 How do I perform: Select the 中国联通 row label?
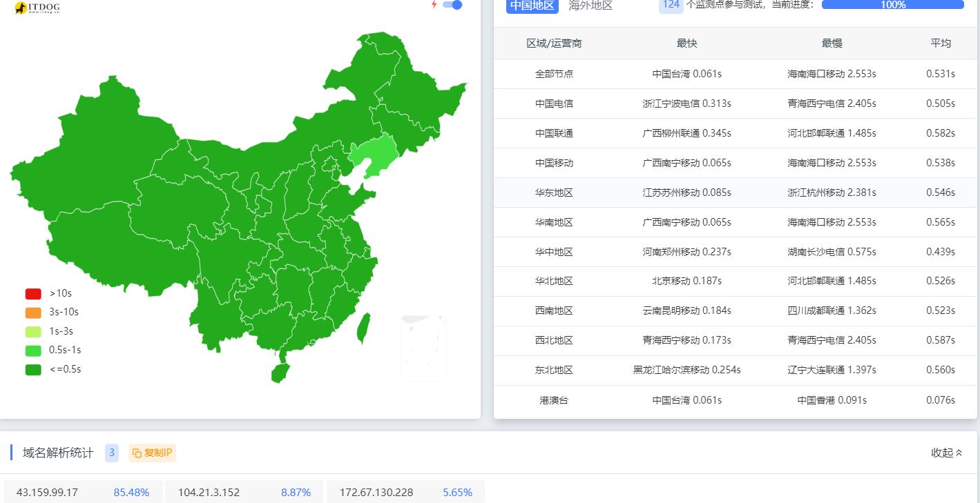(554, 133)
